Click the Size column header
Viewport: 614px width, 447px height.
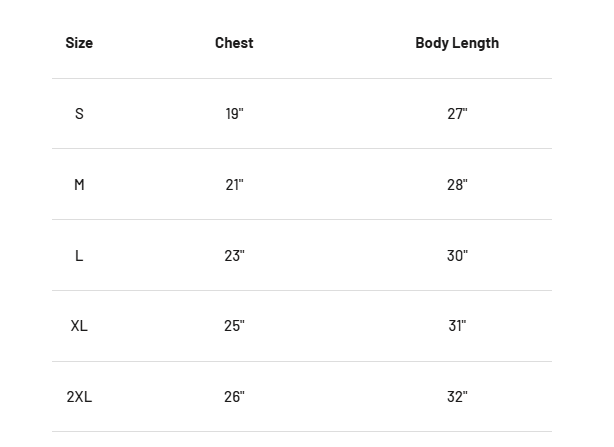[x=79, y=43]
